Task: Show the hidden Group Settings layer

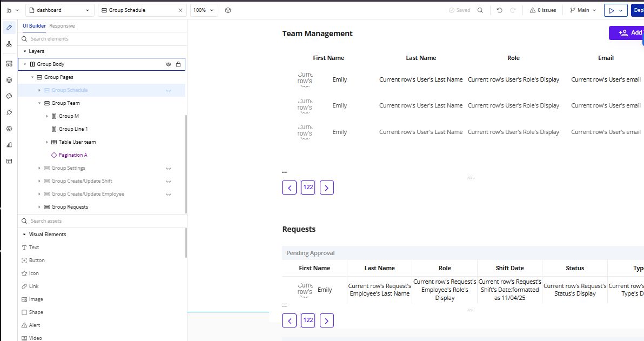Action: pyautogui.click(x=169, y=169)
